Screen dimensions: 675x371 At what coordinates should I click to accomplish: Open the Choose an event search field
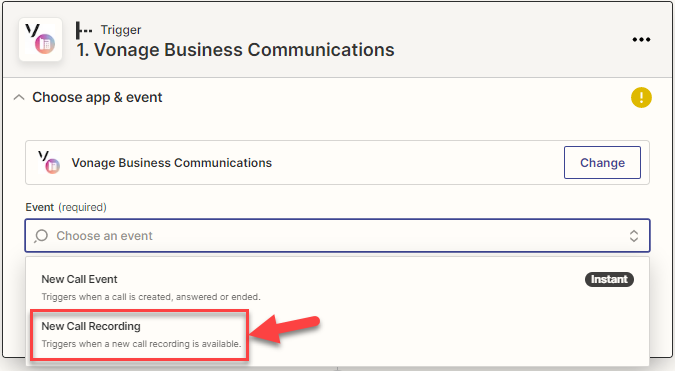(x=338, y=236)
